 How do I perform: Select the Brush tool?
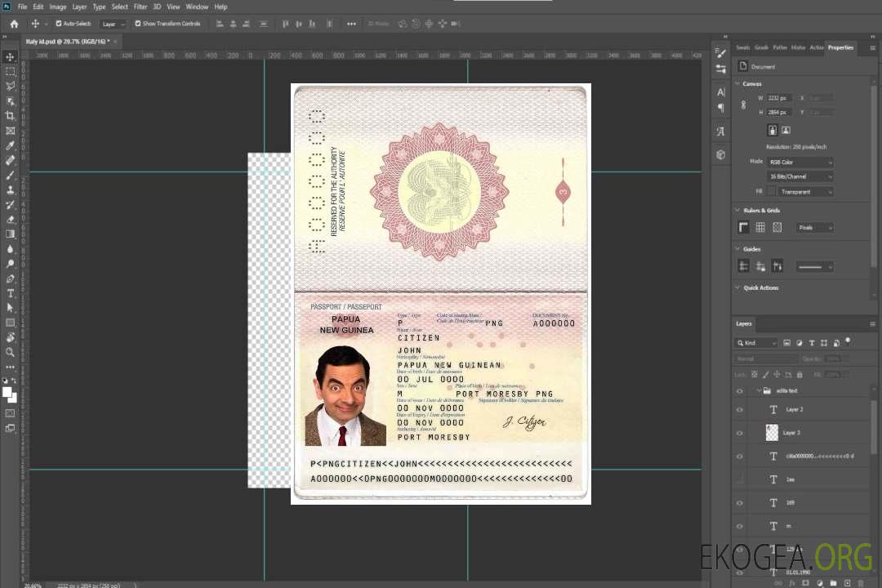[x=10, y=175]
